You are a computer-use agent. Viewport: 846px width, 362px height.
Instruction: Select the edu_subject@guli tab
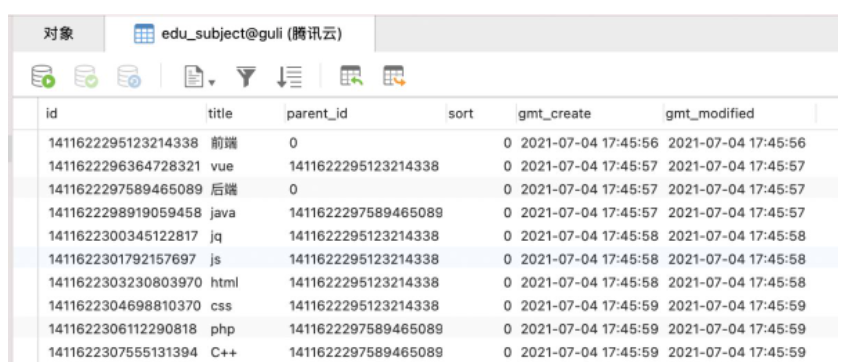tap(240, 34)
